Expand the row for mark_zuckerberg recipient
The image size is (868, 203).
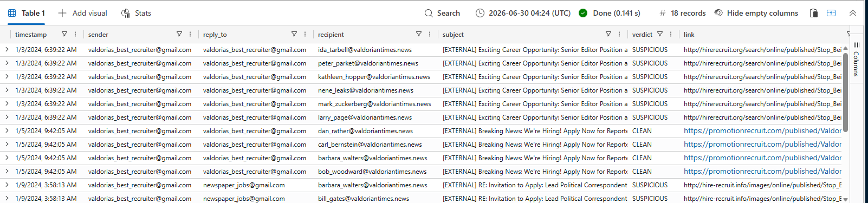[7, 103]
